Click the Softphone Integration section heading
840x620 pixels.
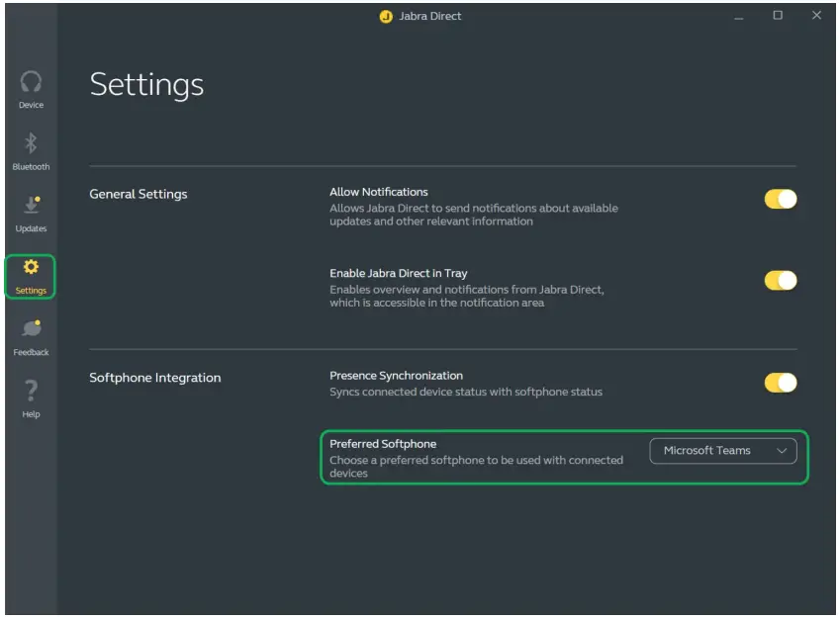[155, 378]
